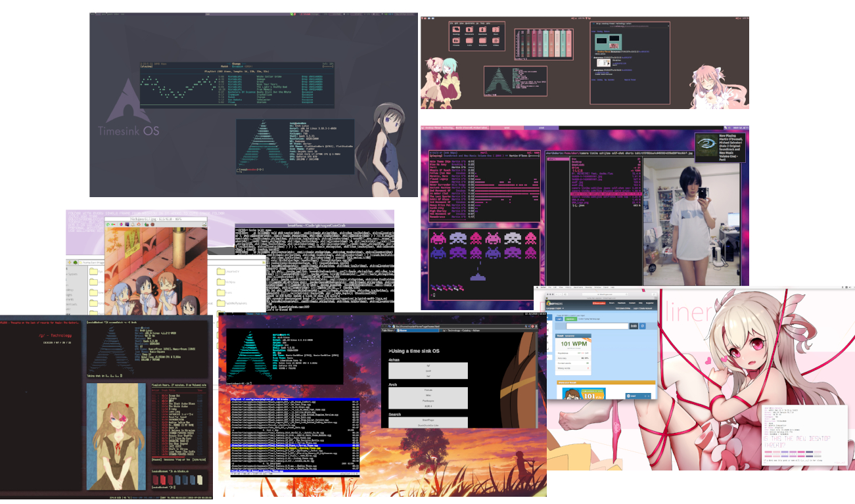Open the AUR 4 link under Arch on the start page
The height and width of the screenshot is (504, 855).
(x=428, y=406)
